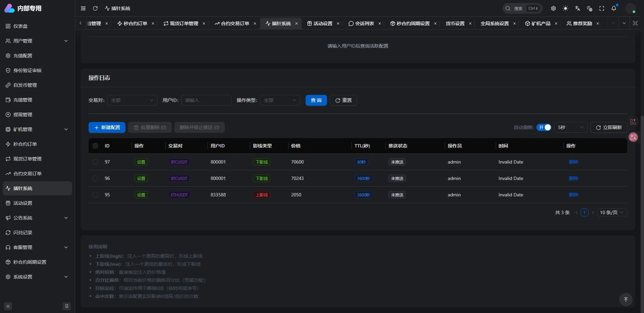This screenshot has height=313, width=644.
Task: Open the 操作类型 filter dropdown
Action: (x=280, y=100)
